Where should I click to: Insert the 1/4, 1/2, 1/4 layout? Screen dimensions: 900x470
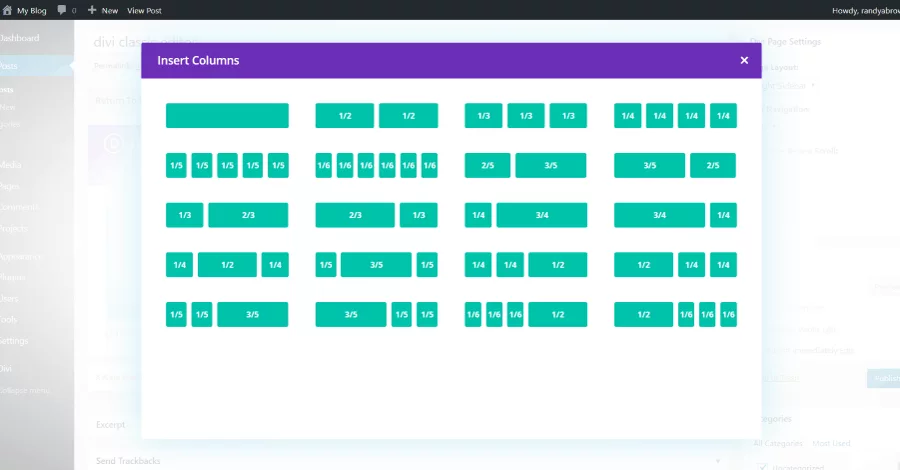pos(227,265)
